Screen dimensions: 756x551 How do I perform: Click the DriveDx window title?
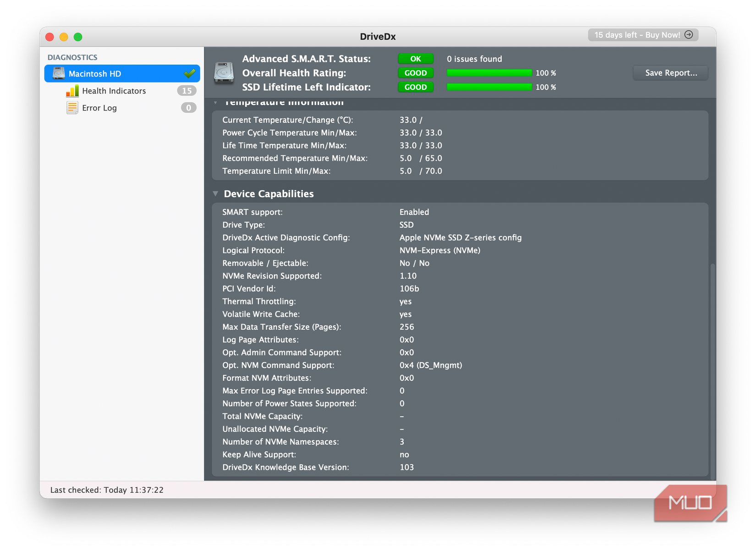click(378, 37)
